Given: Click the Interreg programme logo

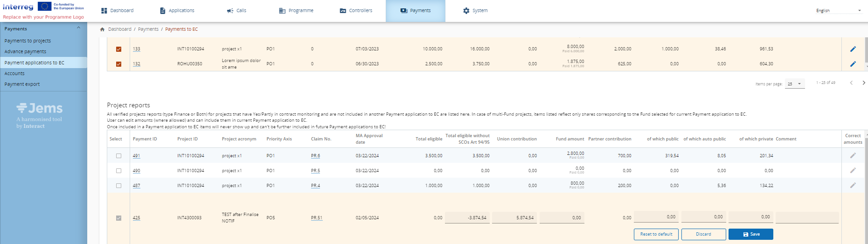Looking at the screenshot, I should (43, 10).
